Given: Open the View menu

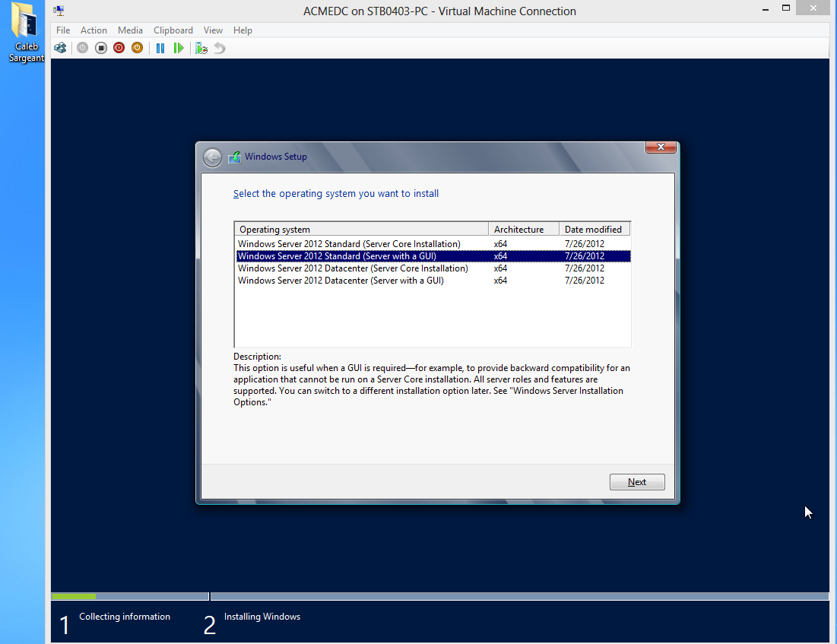Looking at the screenshot, I should point(213,30).
